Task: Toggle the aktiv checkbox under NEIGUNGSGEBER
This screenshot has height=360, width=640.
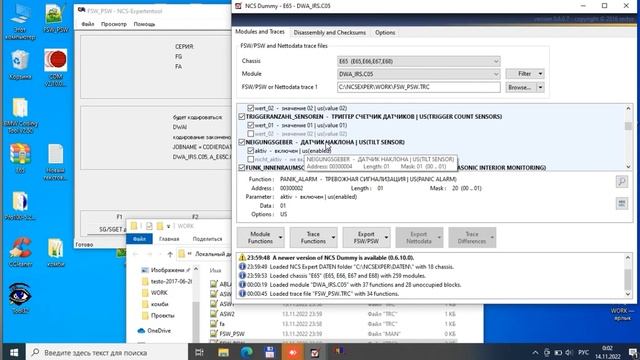Action: coord(251,151)
